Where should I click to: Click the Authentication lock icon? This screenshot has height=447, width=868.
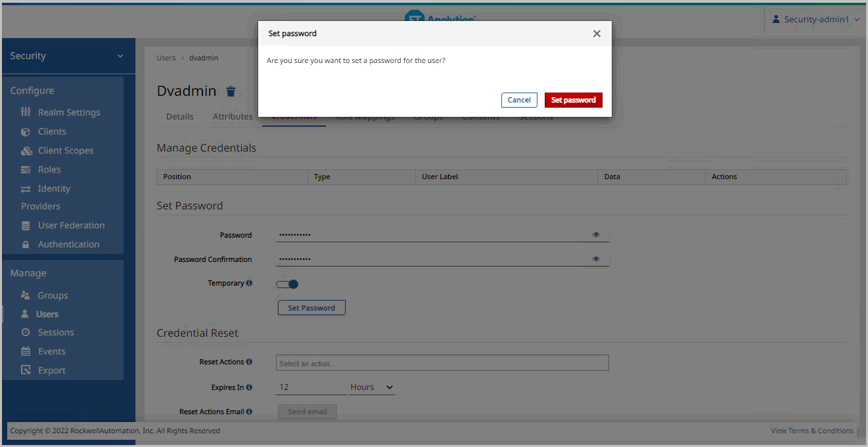(x=26, y=244)
